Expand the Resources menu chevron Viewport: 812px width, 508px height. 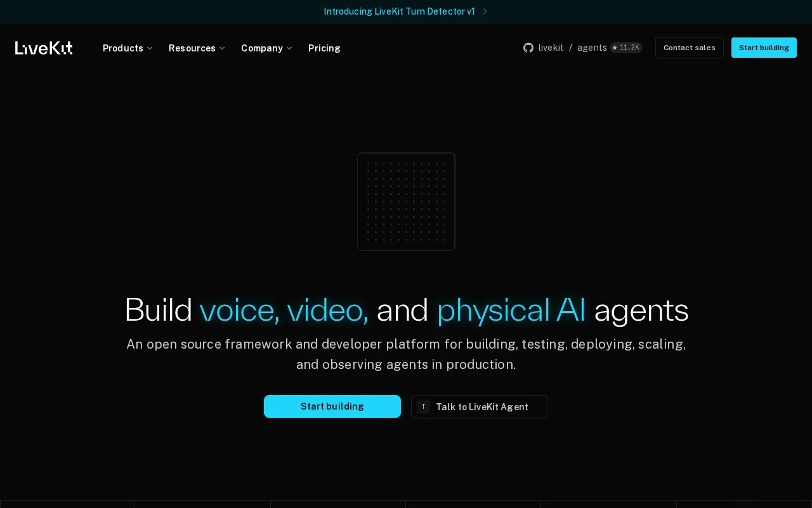[x=222, y=48]
